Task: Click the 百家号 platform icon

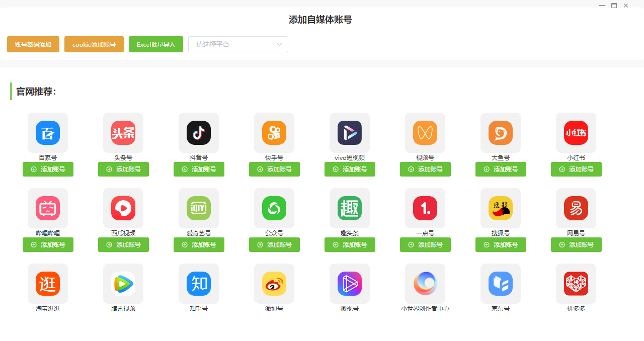Action: [x=48, y=133]
